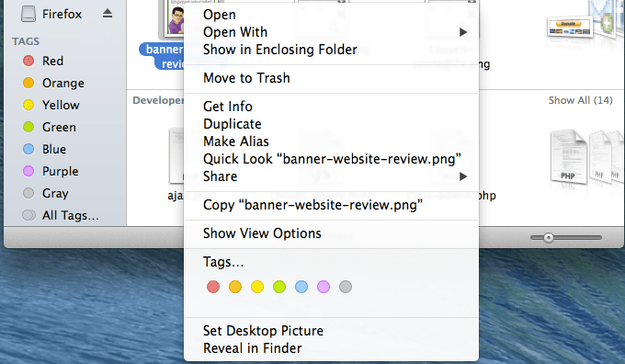Click the Firefox drive icon in sidebar
This screenshot has width=625, height=364.
pos(28,14)
